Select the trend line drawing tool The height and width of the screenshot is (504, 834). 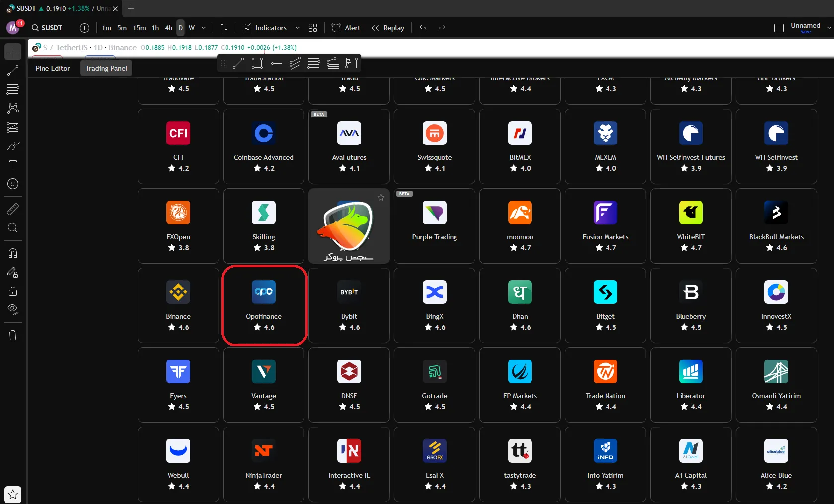(13, 71)
